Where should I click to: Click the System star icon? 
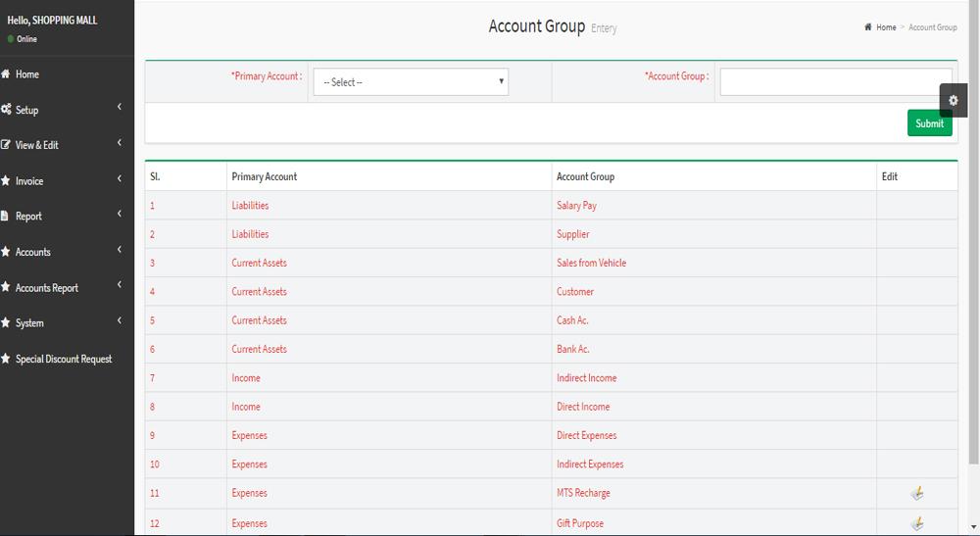tap(6, 323)
